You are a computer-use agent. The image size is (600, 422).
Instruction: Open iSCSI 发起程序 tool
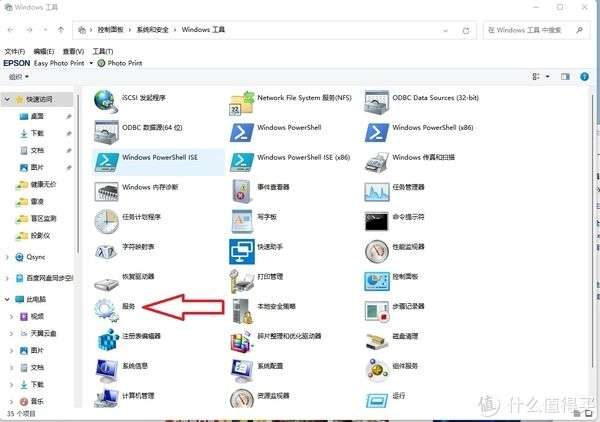[130, 101]
